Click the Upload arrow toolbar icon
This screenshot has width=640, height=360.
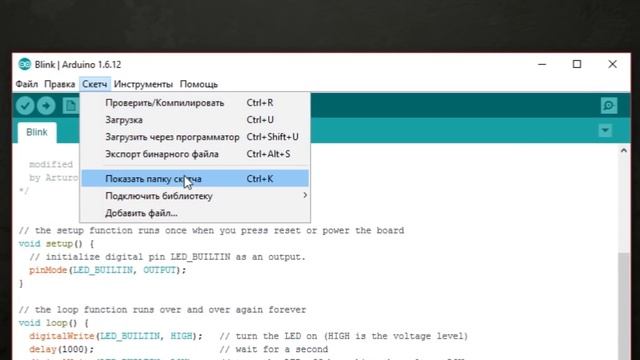pos(46,106)
